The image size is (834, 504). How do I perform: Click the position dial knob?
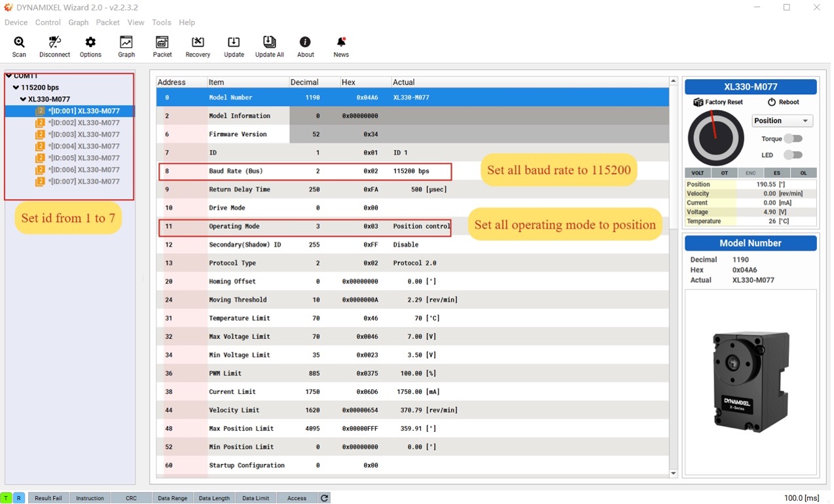[716, 138]
